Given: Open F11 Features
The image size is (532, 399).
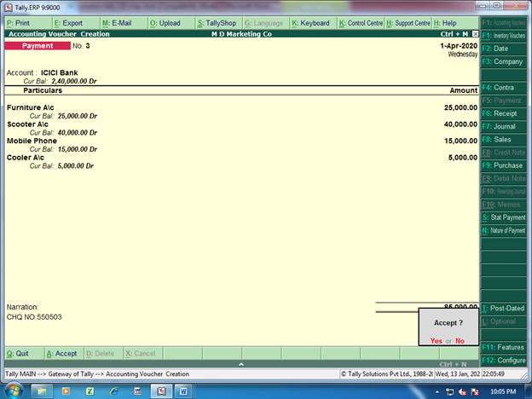Looking at the screenshot, I should point(504,348).
